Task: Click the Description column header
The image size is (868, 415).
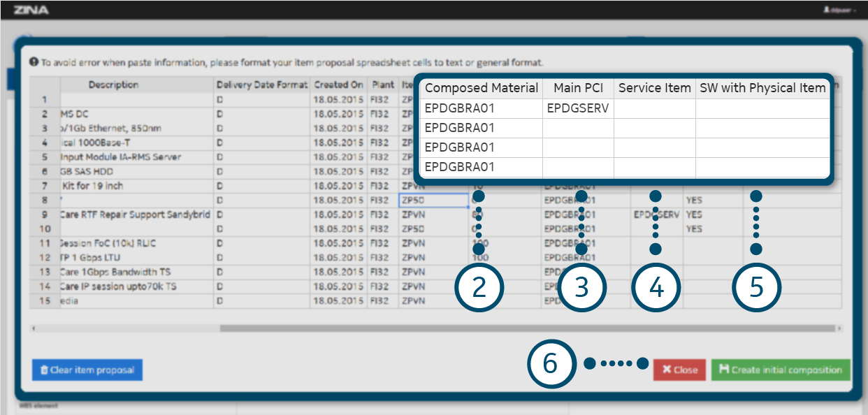Action: pos(113,85)
